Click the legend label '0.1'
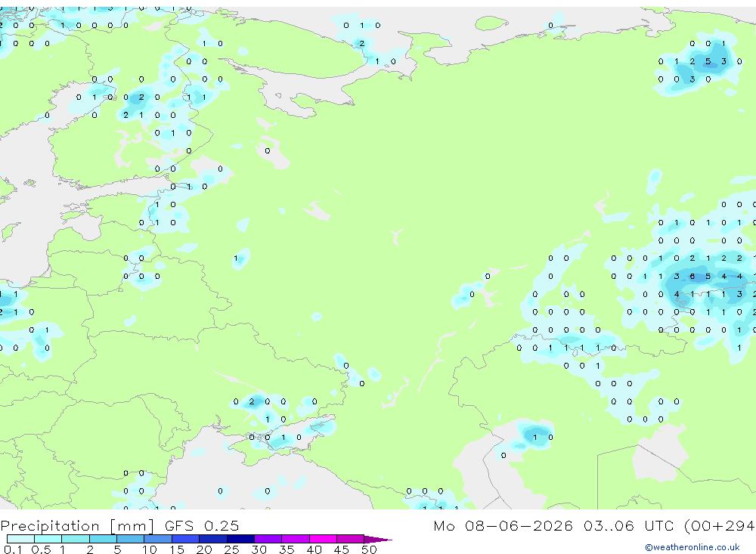 tap(13, 549)
